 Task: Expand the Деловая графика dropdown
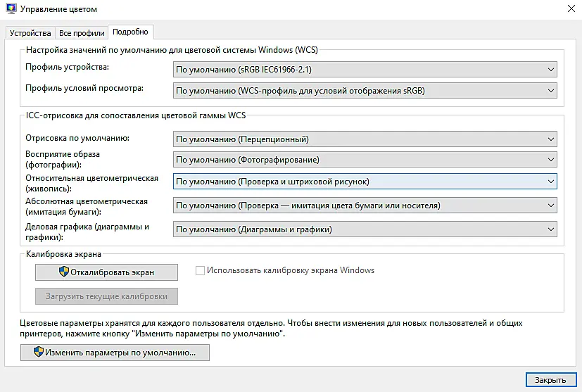point(365,229)
